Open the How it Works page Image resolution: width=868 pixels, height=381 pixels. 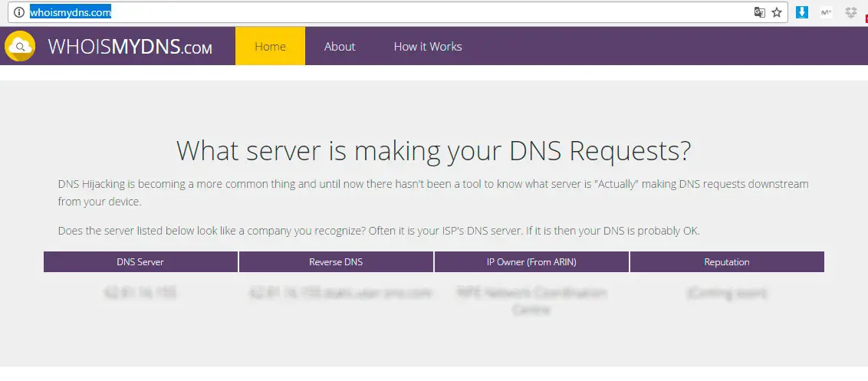click(x=427, y=47)
